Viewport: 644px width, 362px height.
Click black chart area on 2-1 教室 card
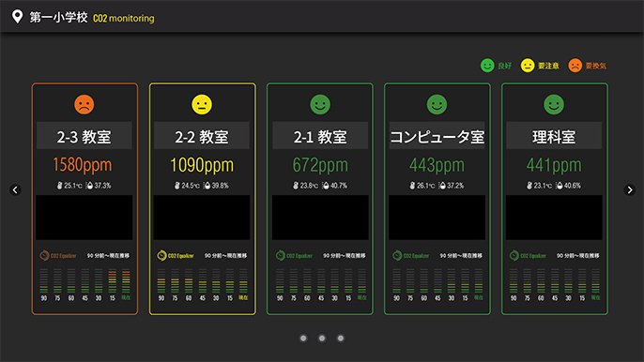(x=320, y=218)
